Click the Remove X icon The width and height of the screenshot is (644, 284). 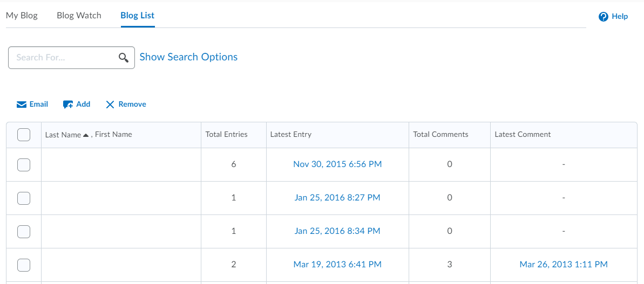click(x=110, y=105)
